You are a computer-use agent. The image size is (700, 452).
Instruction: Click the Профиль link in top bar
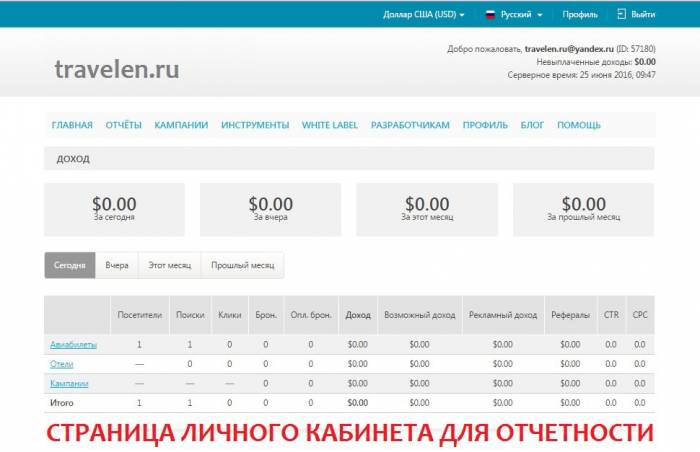[x=579, y=14]
